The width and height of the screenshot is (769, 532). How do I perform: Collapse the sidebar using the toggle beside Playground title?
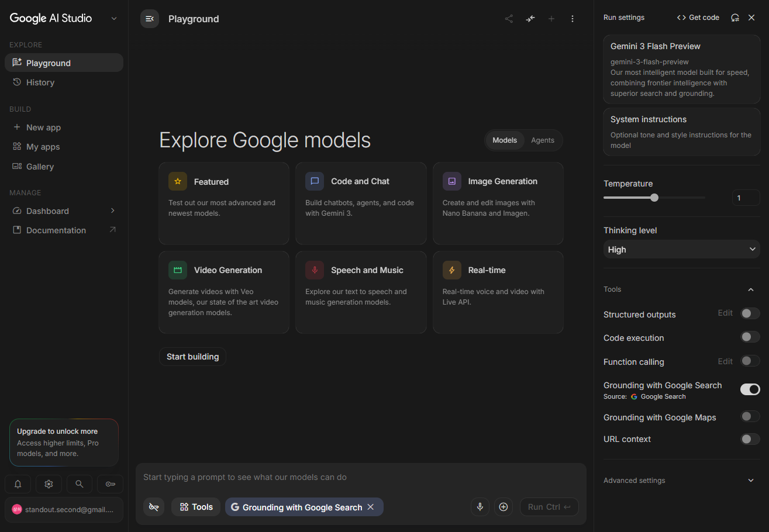[150, 19]
